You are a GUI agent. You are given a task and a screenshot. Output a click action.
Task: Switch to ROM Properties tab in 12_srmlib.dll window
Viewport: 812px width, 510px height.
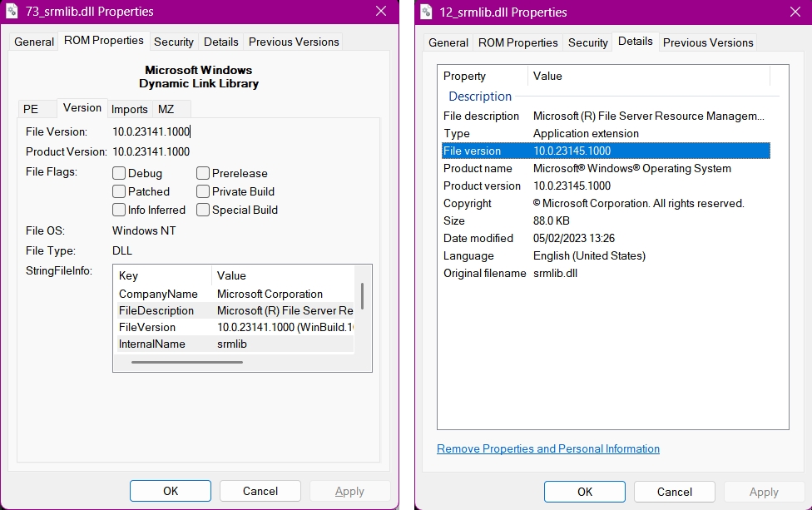pos(517,43)
